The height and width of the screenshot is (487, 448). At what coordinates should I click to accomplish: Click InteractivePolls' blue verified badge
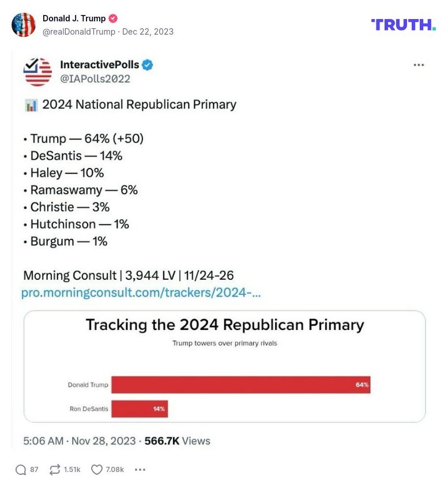click(x=148, y=65)
